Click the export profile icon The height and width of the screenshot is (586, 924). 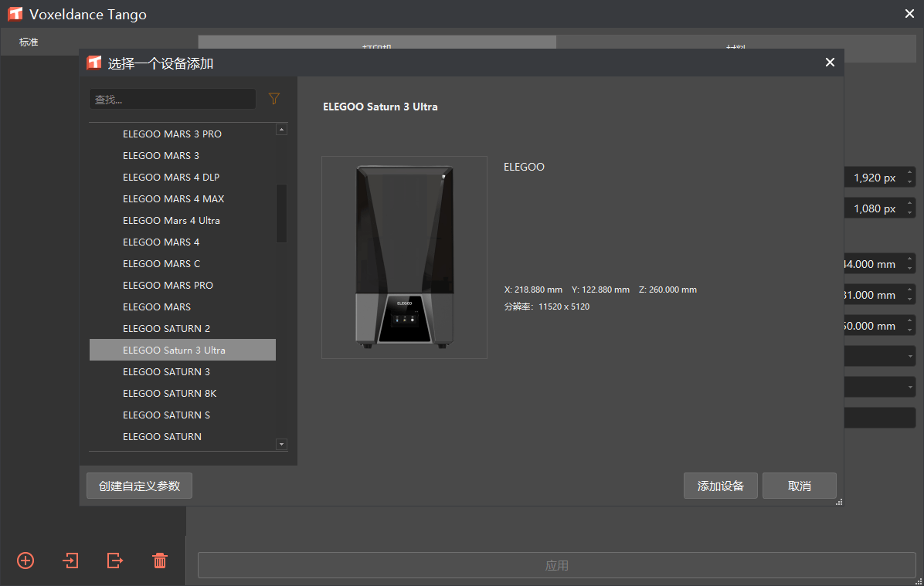pyautogui.click(x=115, y=560)
